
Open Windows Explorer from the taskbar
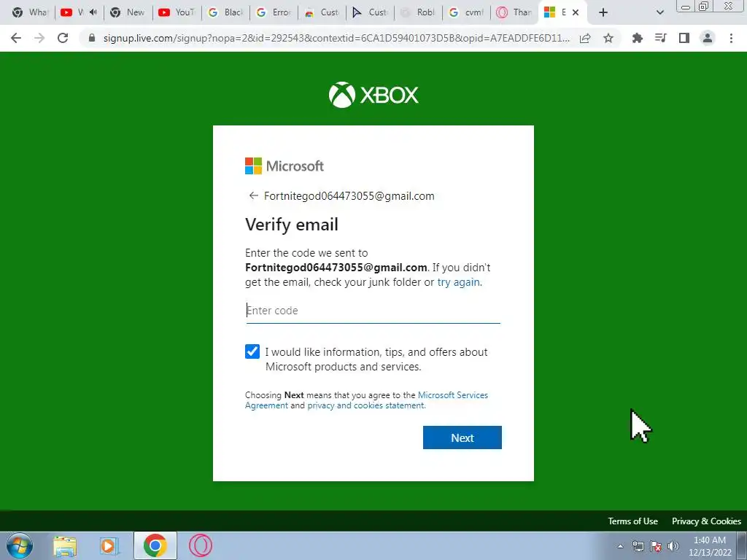point(65,545)
